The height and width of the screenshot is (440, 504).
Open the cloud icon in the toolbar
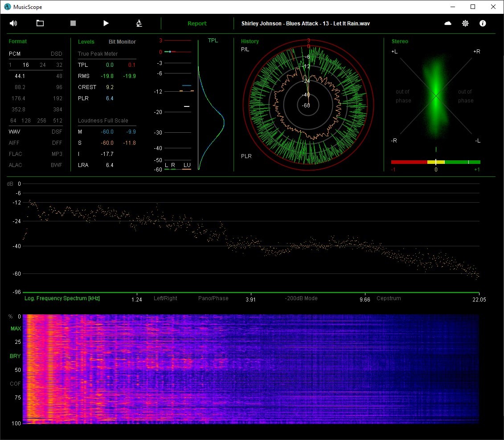coord(448,23)
